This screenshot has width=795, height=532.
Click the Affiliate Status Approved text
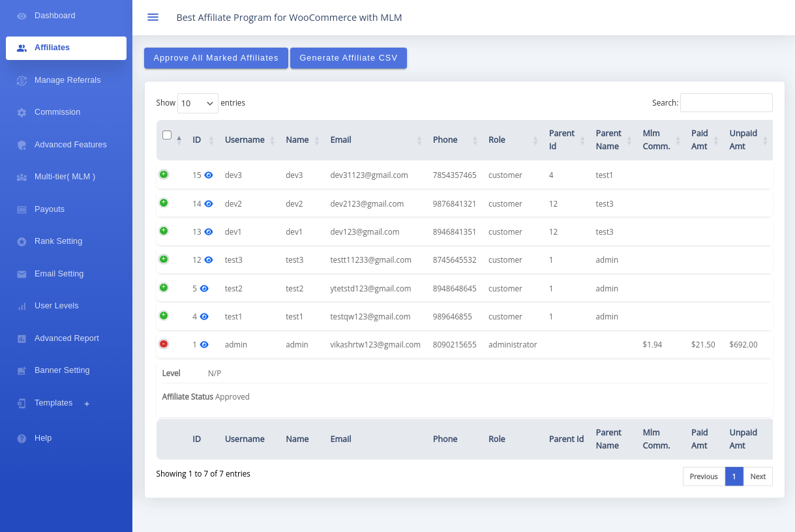click(x=206, y=397)
